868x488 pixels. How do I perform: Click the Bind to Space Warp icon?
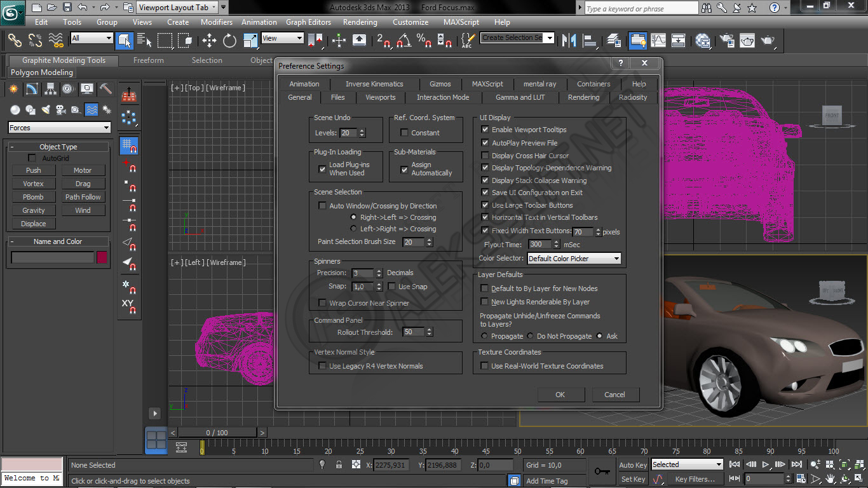pos(56,40)
